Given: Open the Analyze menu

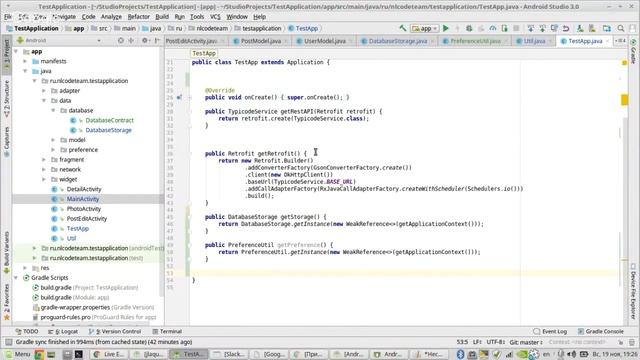Looking at the screenshot, I should [111, 17].
